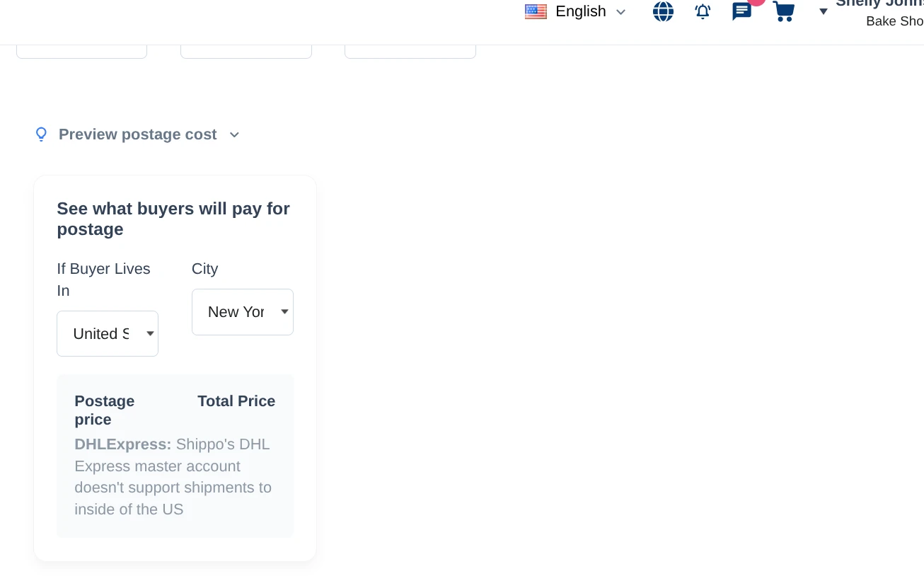Open the notifications bell

click(x=703, y=11)
